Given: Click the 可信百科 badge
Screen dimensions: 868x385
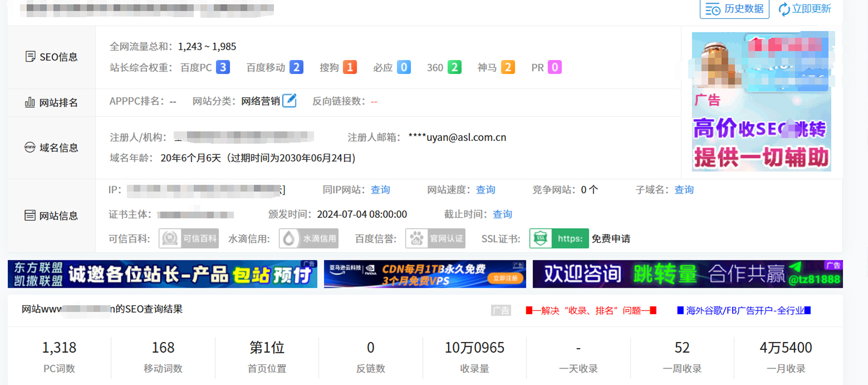Looking at the screenshot, I should [x=189, y=239].
